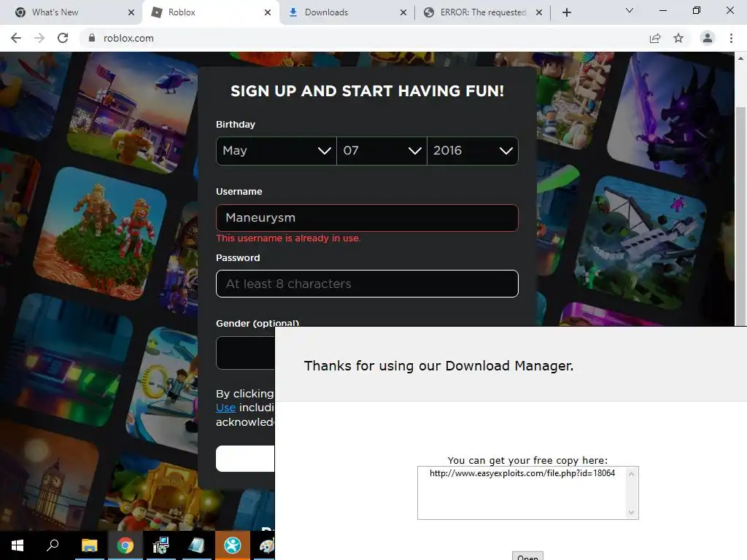
Task: Click the notepad taskbar icon
Action: 196,545
